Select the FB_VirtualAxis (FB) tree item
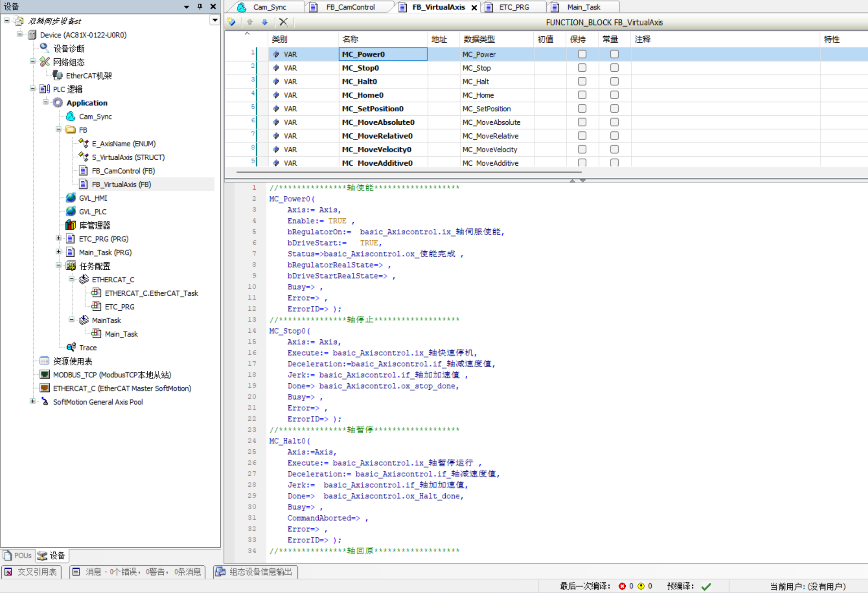Image resolution: width=868 pixels, height=593 pixels. pos(121,184)
